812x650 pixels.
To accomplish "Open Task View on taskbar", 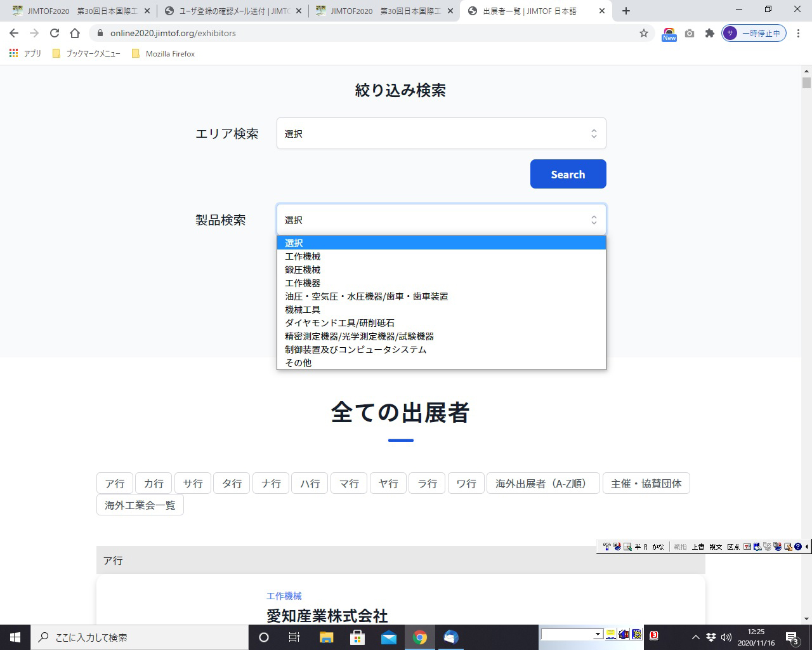I will pos(294,637).
